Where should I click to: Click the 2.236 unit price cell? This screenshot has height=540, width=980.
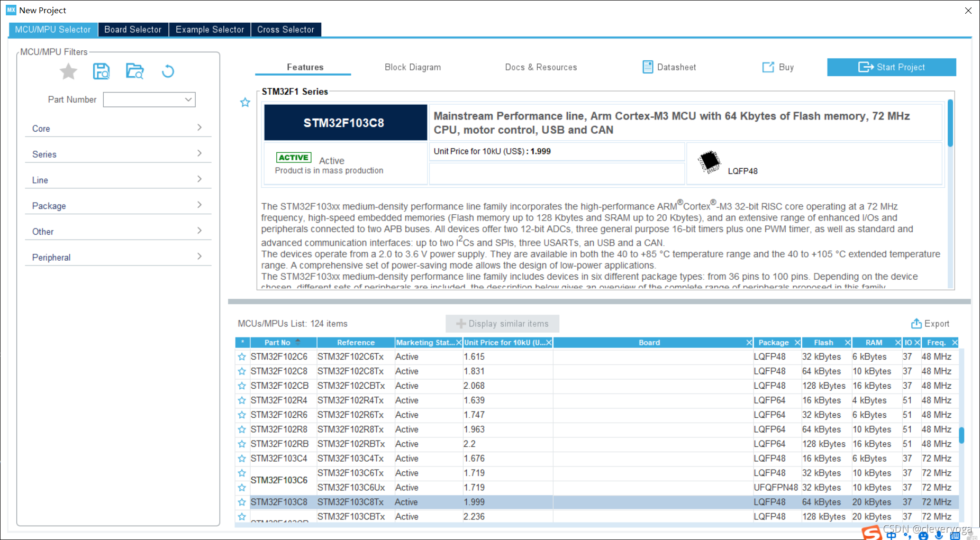[508, 517]
